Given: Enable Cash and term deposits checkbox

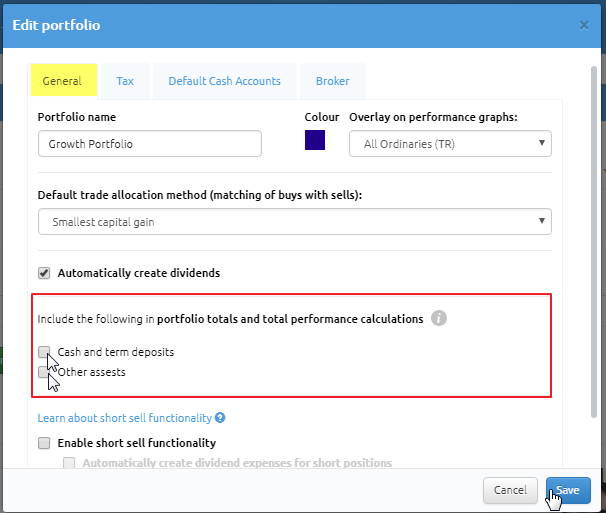Looking at the screenshot, I should [44, 352].
